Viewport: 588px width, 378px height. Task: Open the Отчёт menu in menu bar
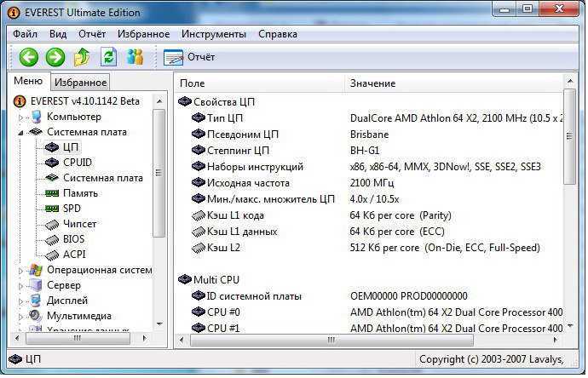tap(92, 34)
